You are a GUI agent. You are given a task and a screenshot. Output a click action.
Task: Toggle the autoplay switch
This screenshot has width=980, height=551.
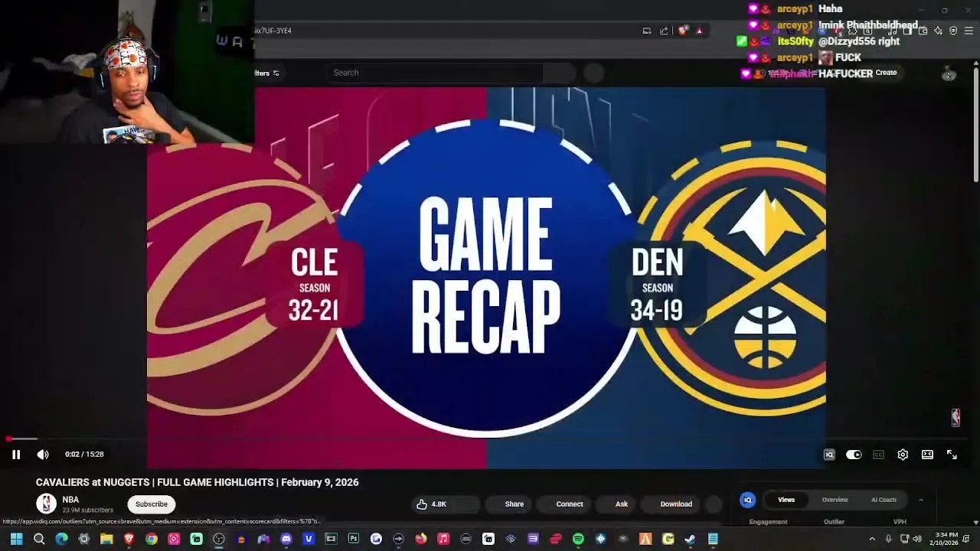pyautogui.click(x=854, y=455)
